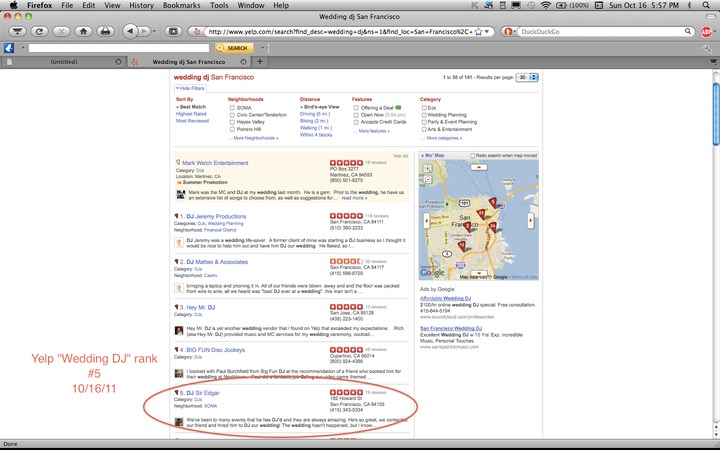Image resolution: width=720 pixels, height=450 pixels.
Task: Click the Downloads toolbar button
Action: click(x=17, y=32)
